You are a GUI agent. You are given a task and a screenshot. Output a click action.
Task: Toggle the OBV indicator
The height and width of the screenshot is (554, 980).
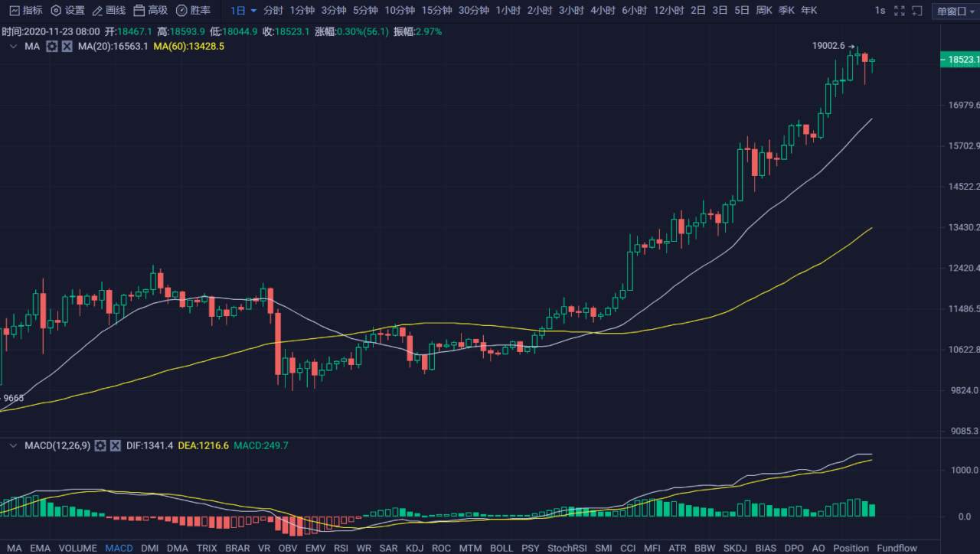(288, 548)
